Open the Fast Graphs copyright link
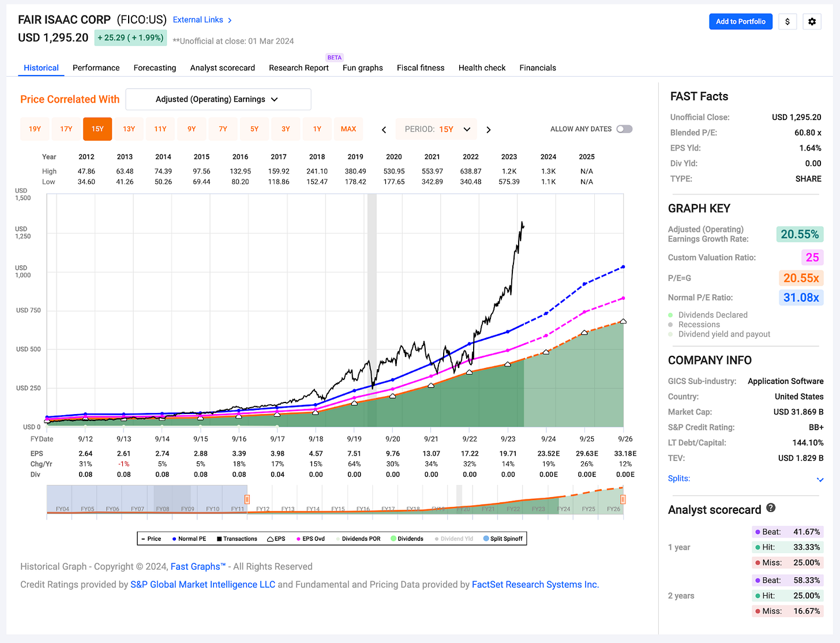Screen dimensions: 840x643 point(198,566)
